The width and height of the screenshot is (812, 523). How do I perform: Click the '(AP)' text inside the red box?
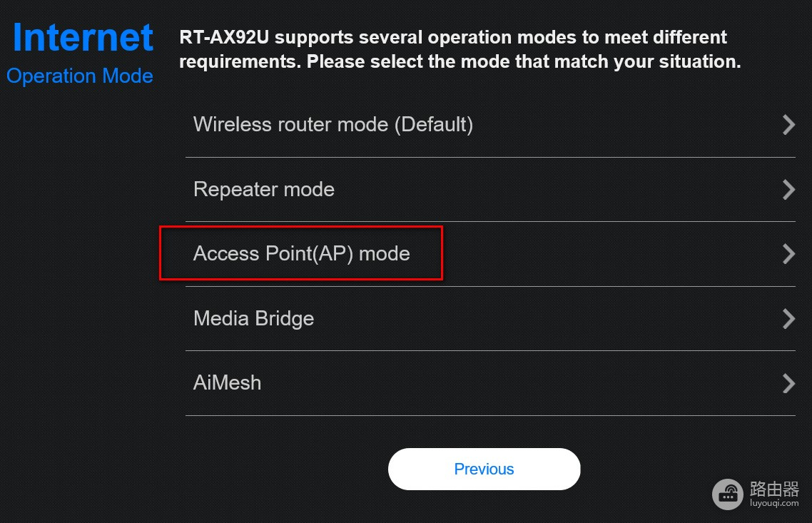pyautogui.click(x=335, y=254)
